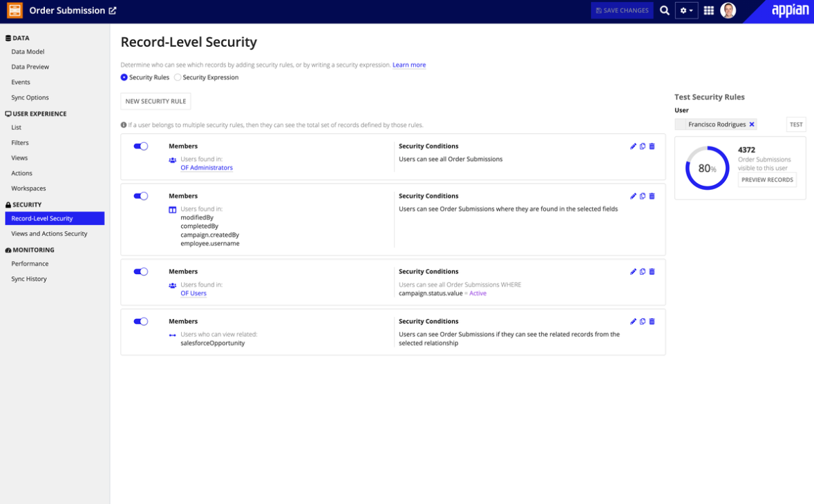Open Views and Actions Security page
814x504 pixels.
point(49,233)
